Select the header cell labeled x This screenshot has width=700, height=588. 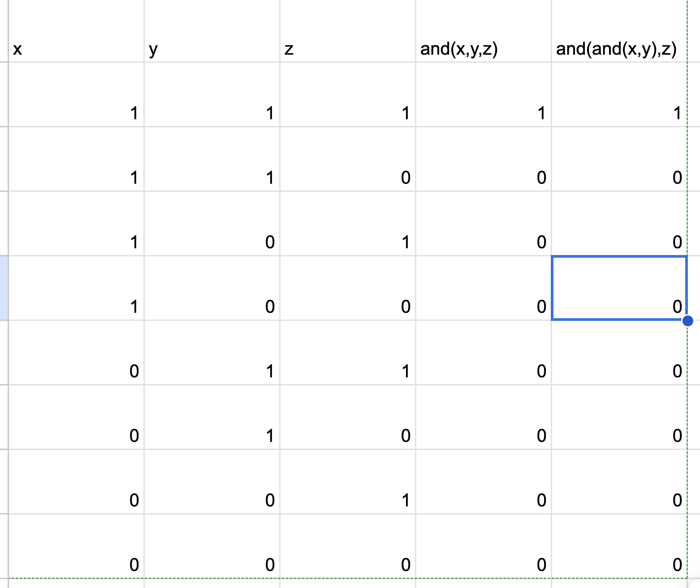76,31
